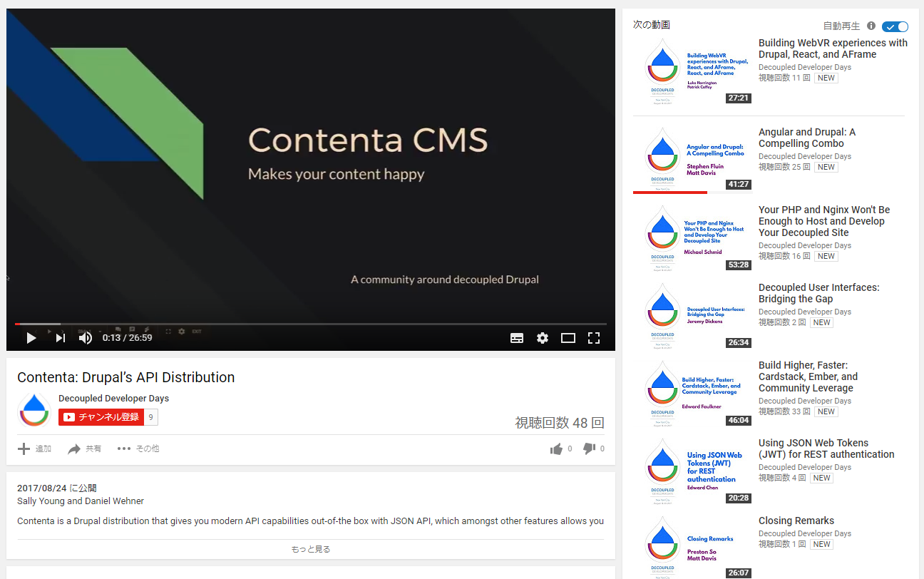
Task: Open Building WebVR experiences with Drupal title
Action: click(833, 48)
